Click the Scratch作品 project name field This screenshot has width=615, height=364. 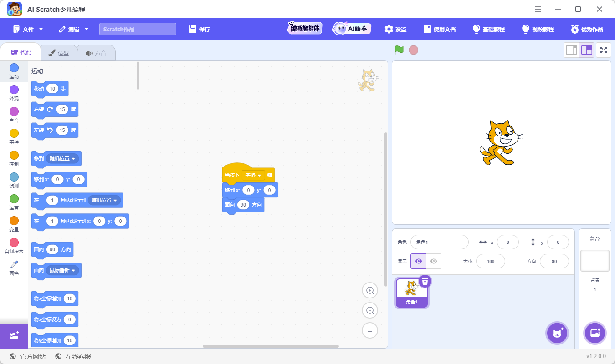pyautogui.click(x=138, y=29)
